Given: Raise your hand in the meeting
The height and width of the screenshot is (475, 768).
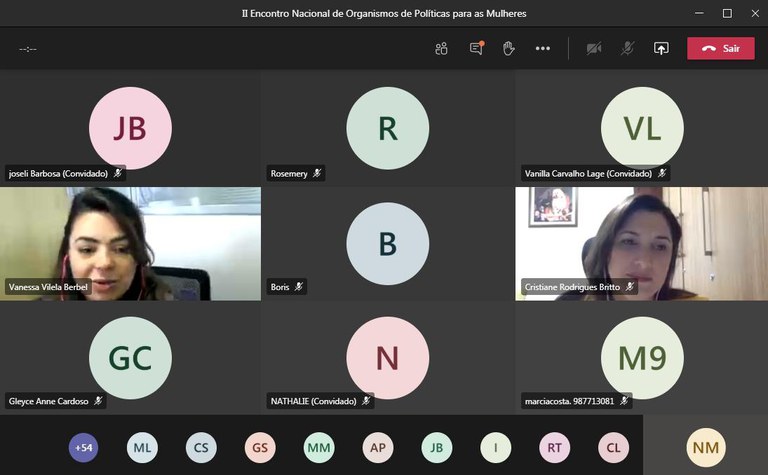Looking at the screenshot, I should tap(509, 48).
